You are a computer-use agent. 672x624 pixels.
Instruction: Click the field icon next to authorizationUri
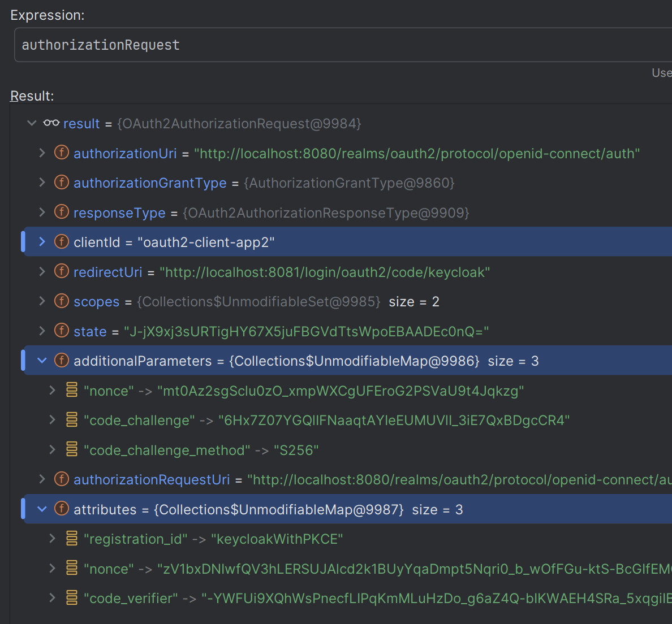[61, 153]
